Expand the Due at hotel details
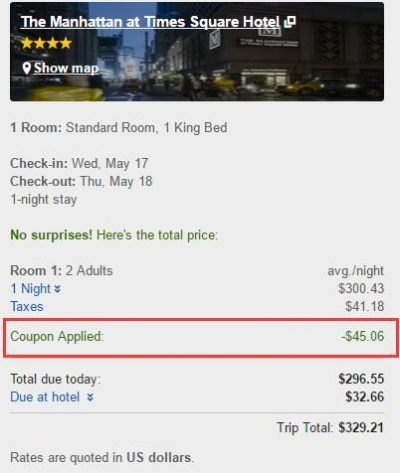 click(45, 397)
